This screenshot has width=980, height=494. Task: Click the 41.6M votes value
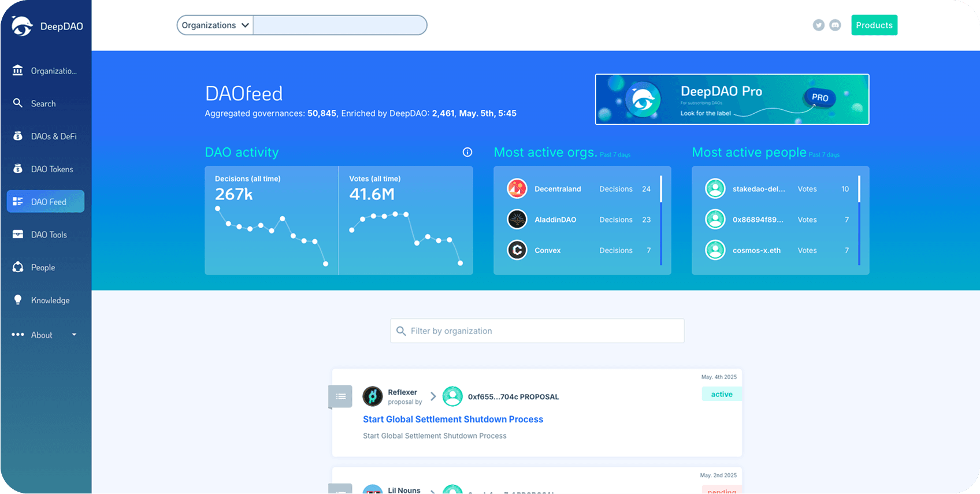[372, 194]
